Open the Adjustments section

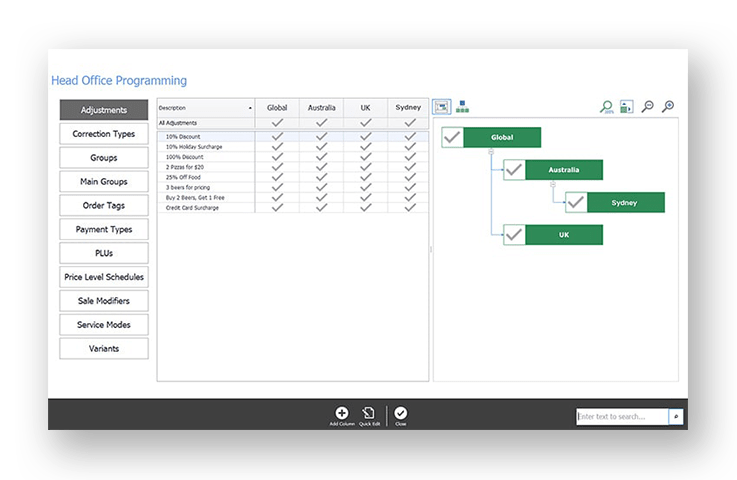[x=104, y=110]
